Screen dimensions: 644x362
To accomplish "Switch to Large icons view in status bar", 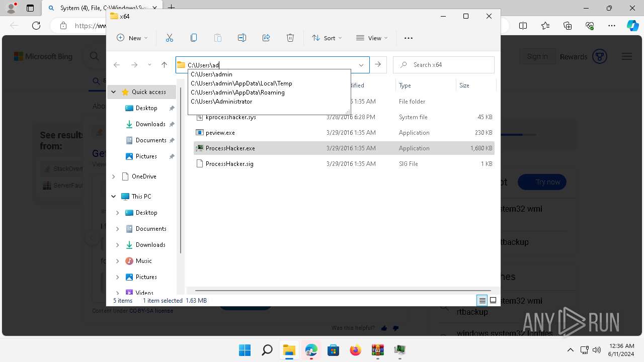I will pos(493,301).
